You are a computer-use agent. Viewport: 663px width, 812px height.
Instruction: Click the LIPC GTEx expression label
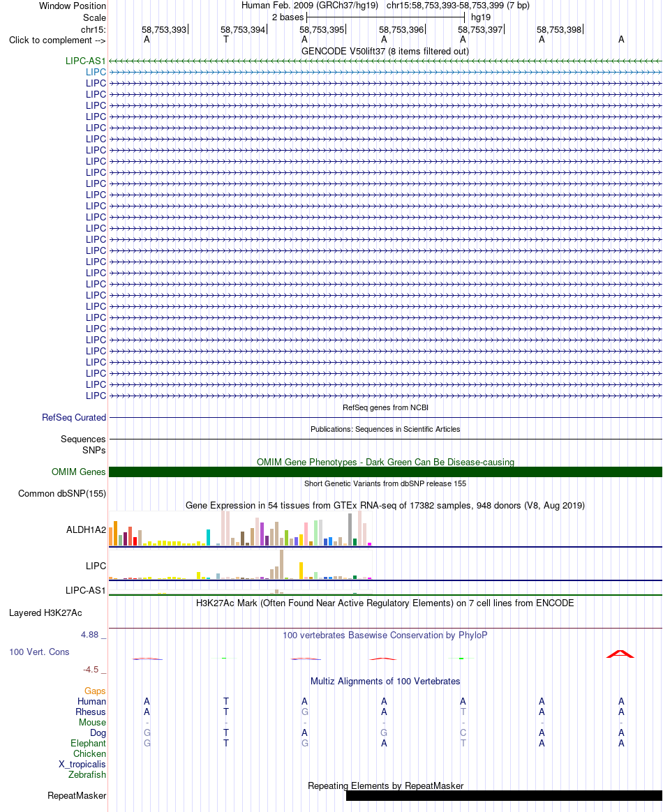point(96,566)
